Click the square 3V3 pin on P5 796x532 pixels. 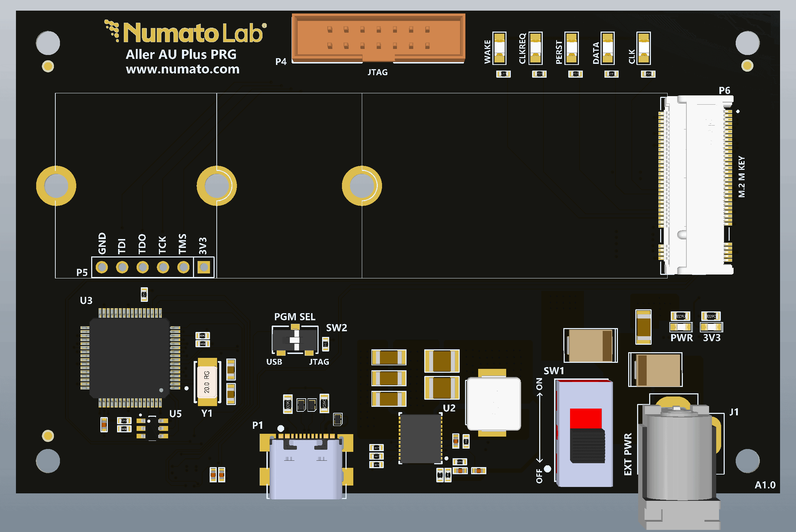click(204, 267)
